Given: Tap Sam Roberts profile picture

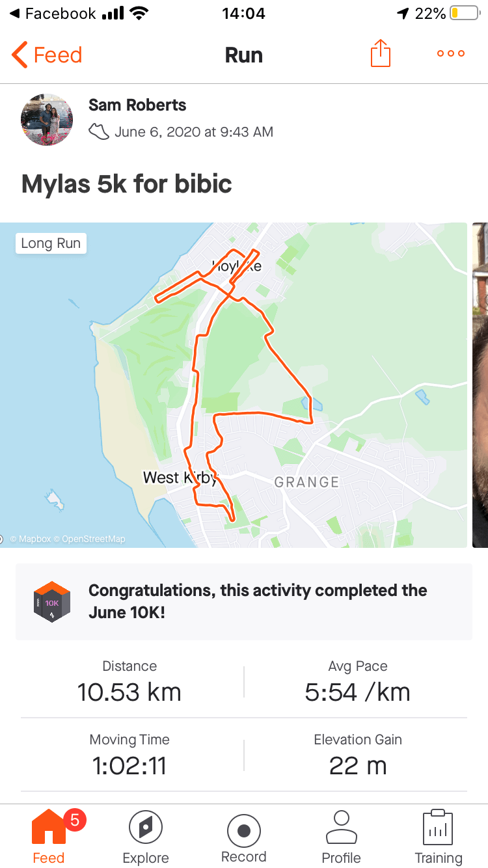Looking at the screenshot, I should pos(47,119).
